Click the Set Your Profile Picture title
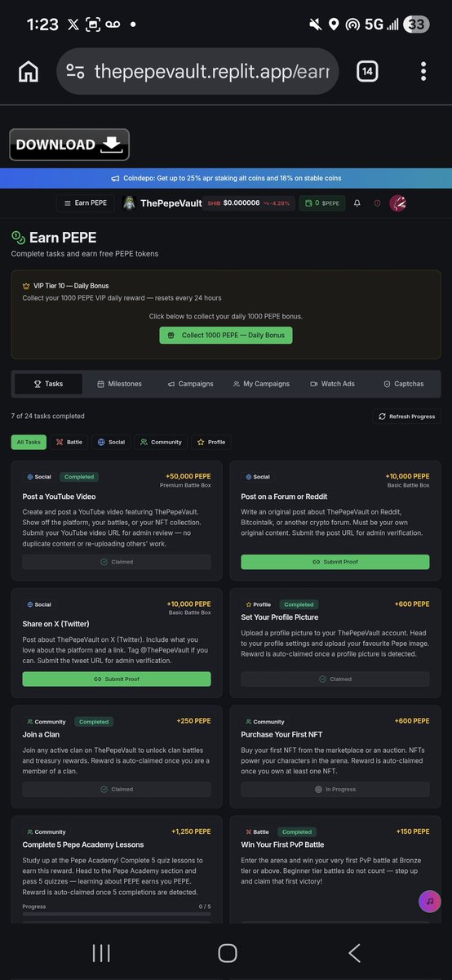Viewport: 452px width, 980px height. click(280, 617)
